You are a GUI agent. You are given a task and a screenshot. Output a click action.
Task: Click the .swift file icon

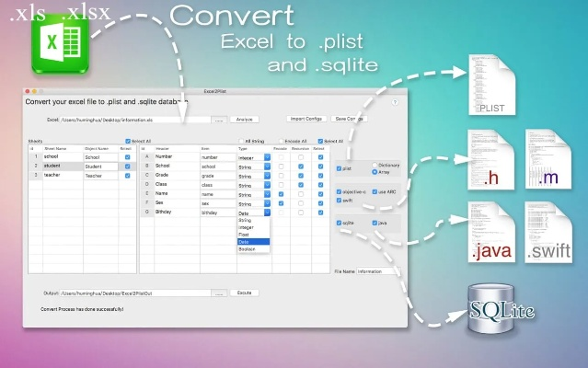pos(548,232)
